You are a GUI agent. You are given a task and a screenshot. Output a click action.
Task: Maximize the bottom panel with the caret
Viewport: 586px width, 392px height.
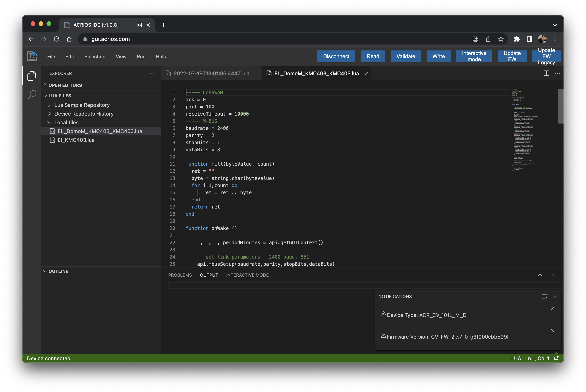click(540, 275)
